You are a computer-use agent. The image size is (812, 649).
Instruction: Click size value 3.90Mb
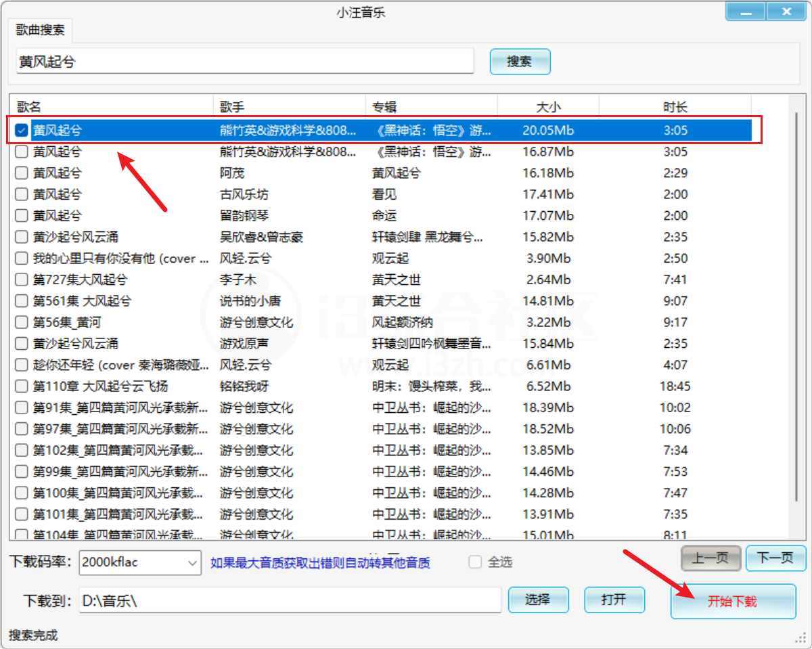[549, 258]
